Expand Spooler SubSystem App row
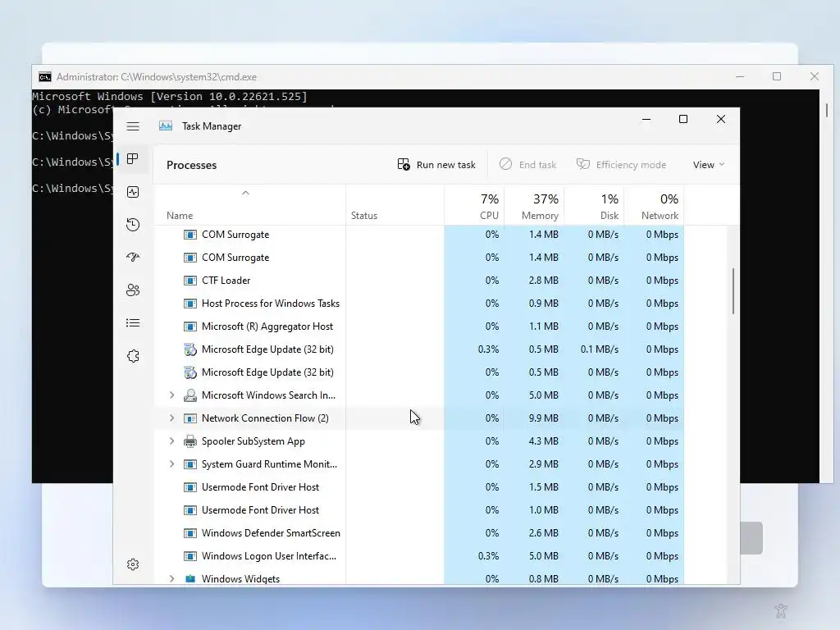This screenshot has height=630, width=840. (x=171, y=441)
